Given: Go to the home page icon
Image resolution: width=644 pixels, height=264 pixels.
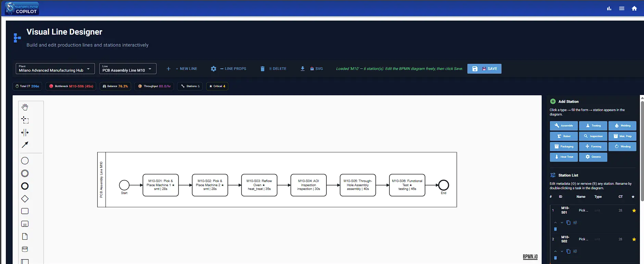Looking at the screenshot, I should click(634, 9).
